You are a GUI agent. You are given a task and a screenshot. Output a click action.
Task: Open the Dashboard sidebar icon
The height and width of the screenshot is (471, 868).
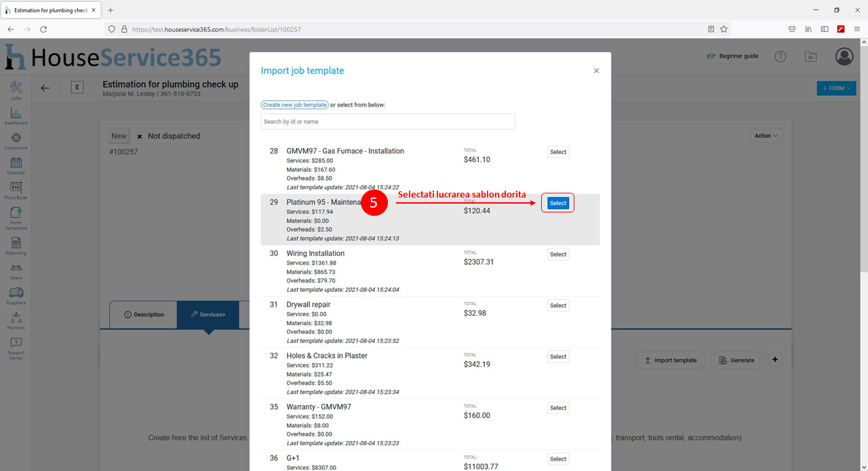16,115
